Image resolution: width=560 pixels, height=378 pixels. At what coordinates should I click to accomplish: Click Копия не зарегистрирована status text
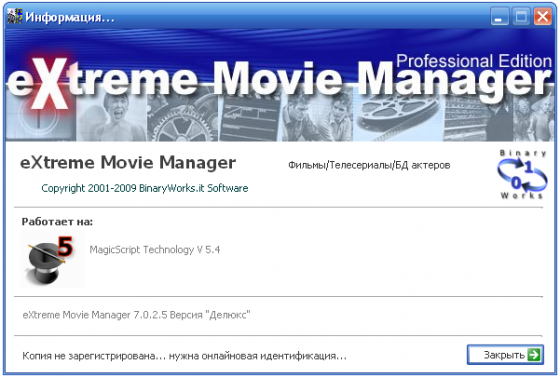184,356
